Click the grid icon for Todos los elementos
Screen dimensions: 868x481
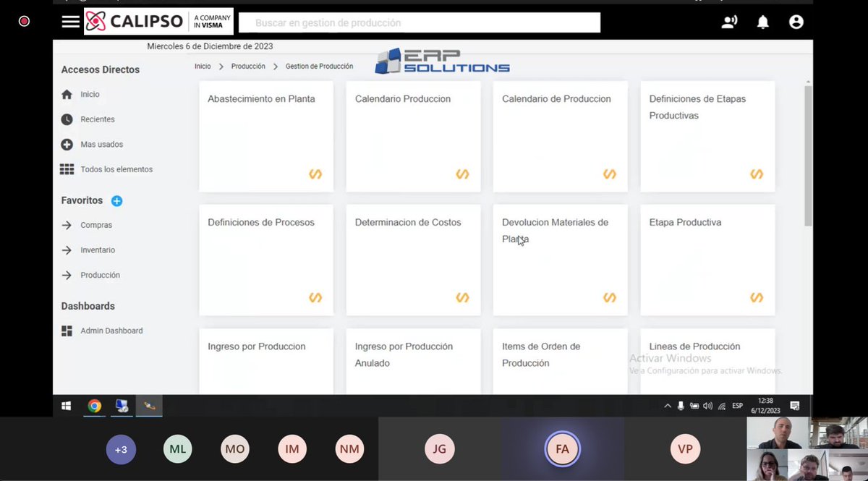coord(67,169)
